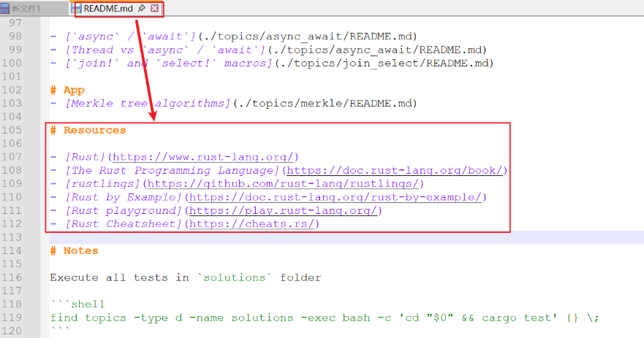This screenshot has height=338, width=644.
Task: Click the save icon on 新文件1 tab
Action: coord(5,8)
